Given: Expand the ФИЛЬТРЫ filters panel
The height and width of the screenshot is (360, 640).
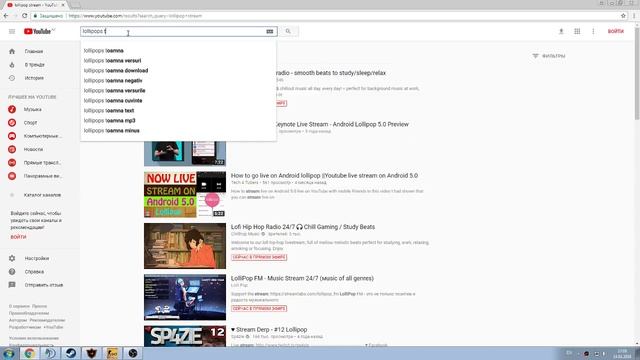Looking at the screenshot, I should [549, 56].
